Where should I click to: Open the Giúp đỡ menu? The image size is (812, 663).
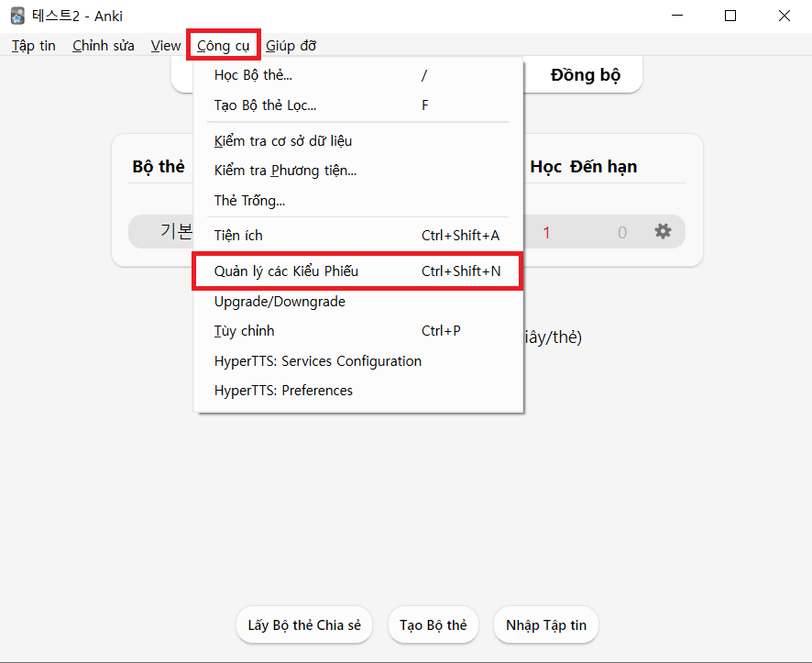pyautogui.click(x=291, y=46)
